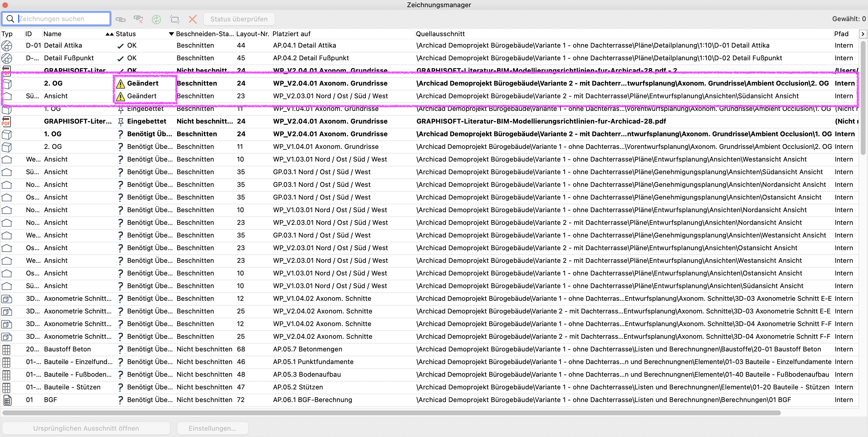Click the link drawing chain icon

click(120, 19)
